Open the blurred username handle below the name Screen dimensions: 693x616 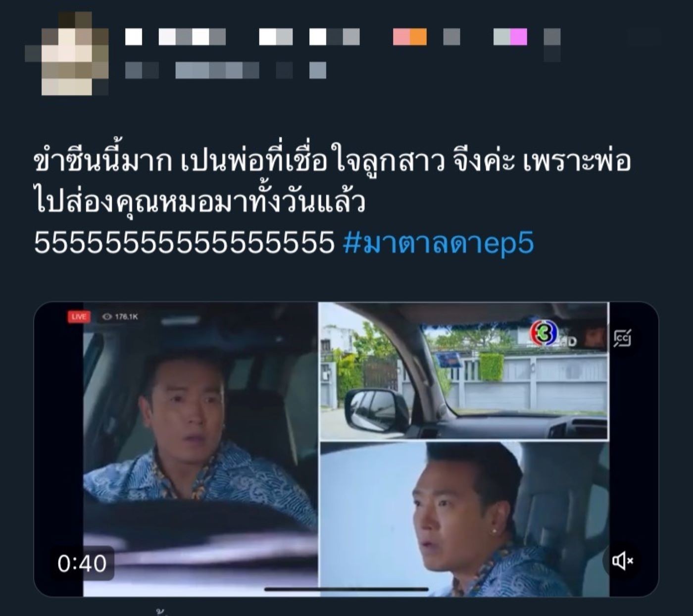click(x=226, y=70)
